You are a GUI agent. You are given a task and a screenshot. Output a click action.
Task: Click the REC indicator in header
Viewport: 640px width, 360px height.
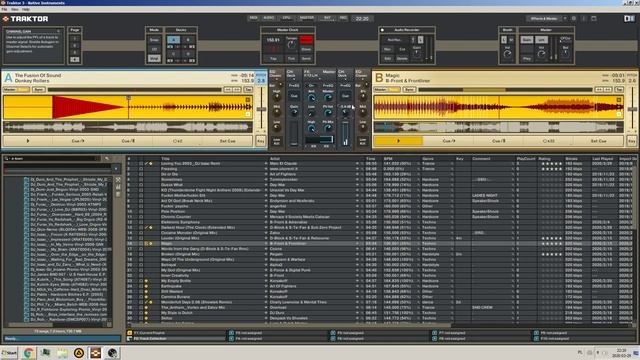pyautogui.click(x=343, y=18)
